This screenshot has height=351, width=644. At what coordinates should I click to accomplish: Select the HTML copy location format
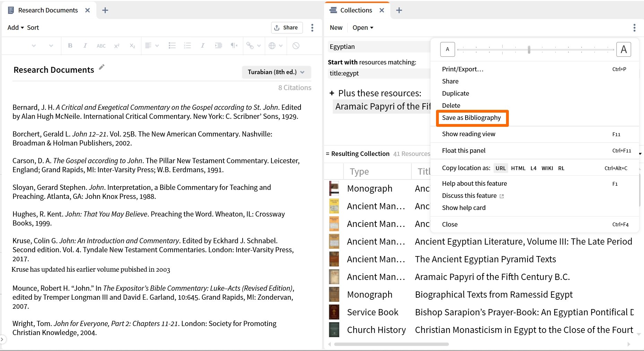(x=518, y=168)
